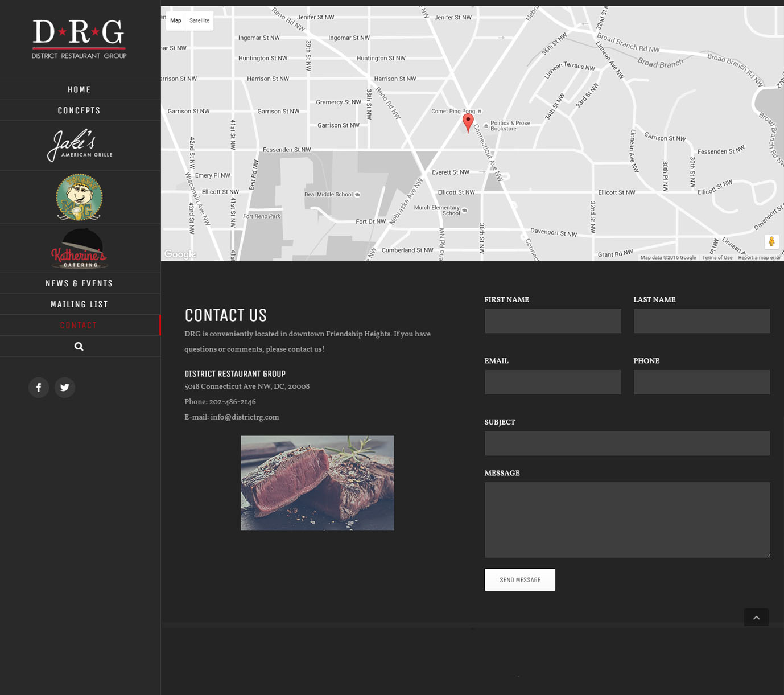784x695 pixels.
Task: Open the Concepts menu item
Action: (79, 110)
